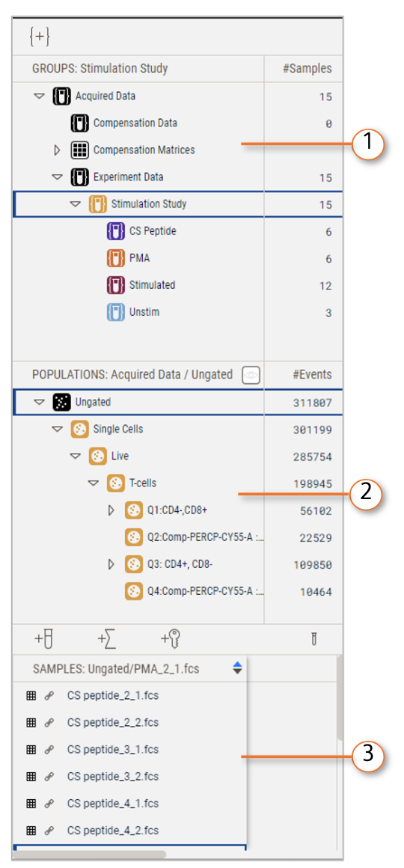Expand the Q3: CD4+, CD8- population
Image resolution: width=404 pixels, height=868 pixels.
(111, 564)
